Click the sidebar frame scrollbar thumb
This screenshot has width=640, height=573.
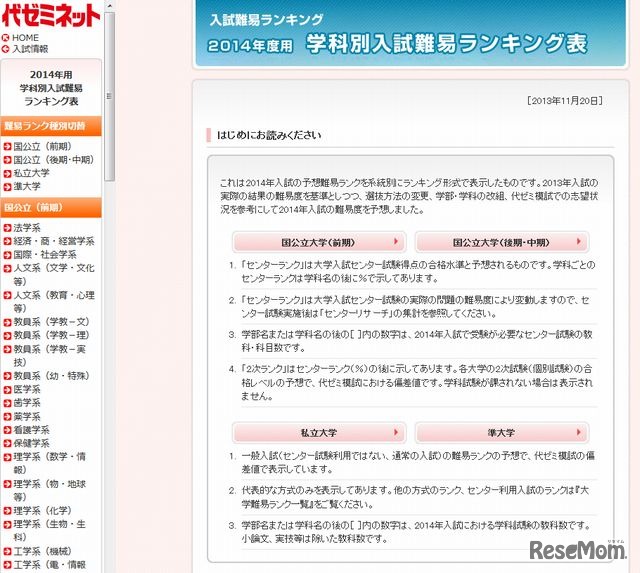(x=109, y=96)
